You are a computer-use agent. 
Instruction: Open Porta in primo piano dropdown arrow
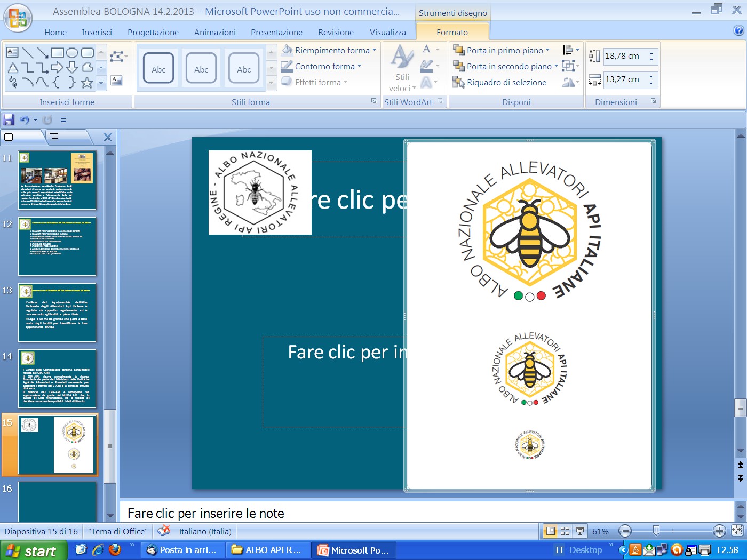(x=547, y=50)
